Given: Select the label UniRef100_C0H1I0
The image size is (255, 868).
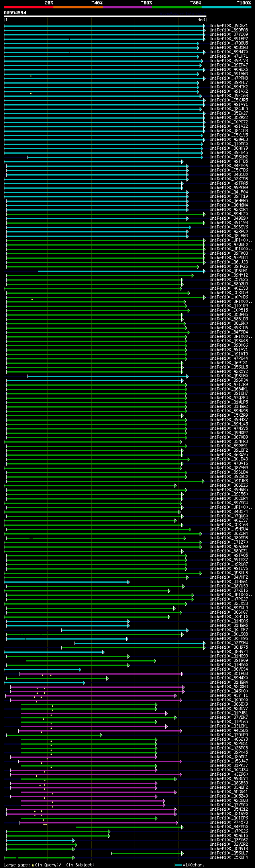Looking at the screenshot, I should click(x=229, y=617).
